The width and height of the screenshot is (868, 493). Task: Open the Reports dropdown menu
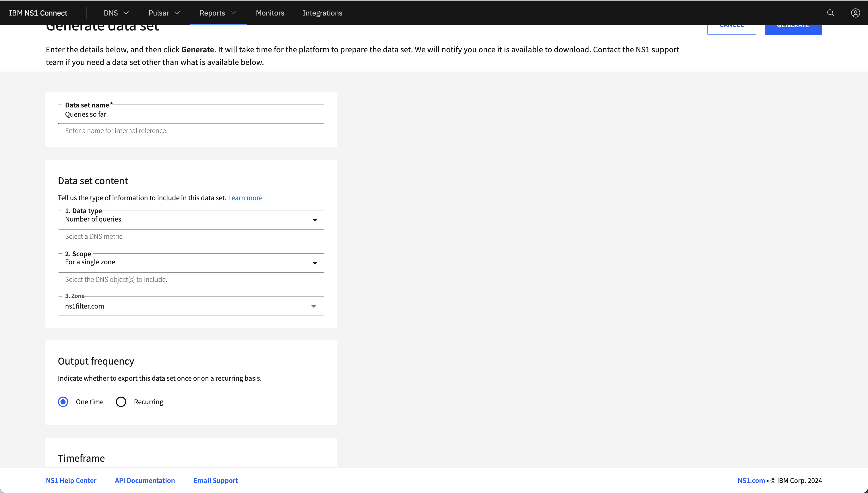pos(218,13)
